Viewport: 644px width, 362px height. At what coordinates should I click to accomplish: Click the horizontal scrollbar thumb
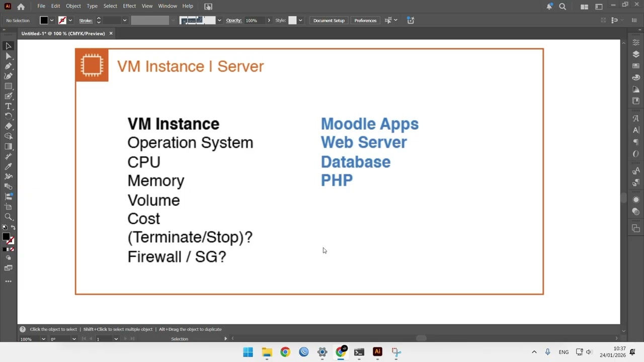pos(421,338)
